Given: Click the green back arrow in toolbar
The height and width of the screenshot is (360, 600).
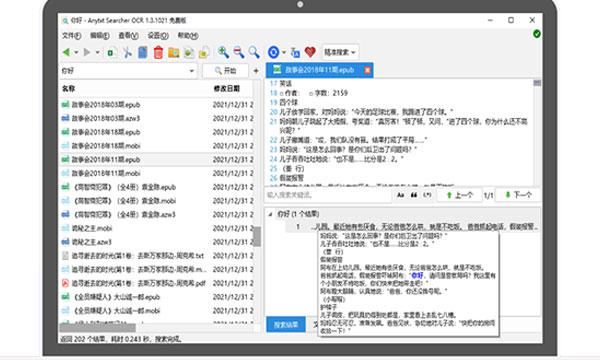Looking at the screenshot, I should (x=66, y=52).
